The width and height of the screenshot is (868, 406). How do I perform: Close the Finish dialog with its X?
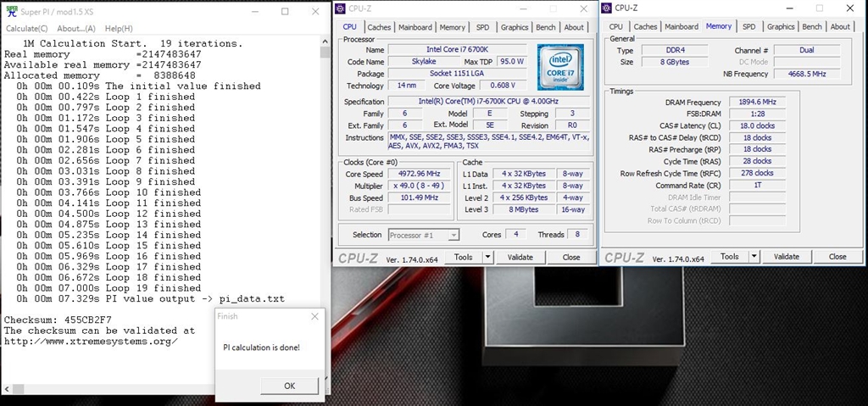point(314,316)
